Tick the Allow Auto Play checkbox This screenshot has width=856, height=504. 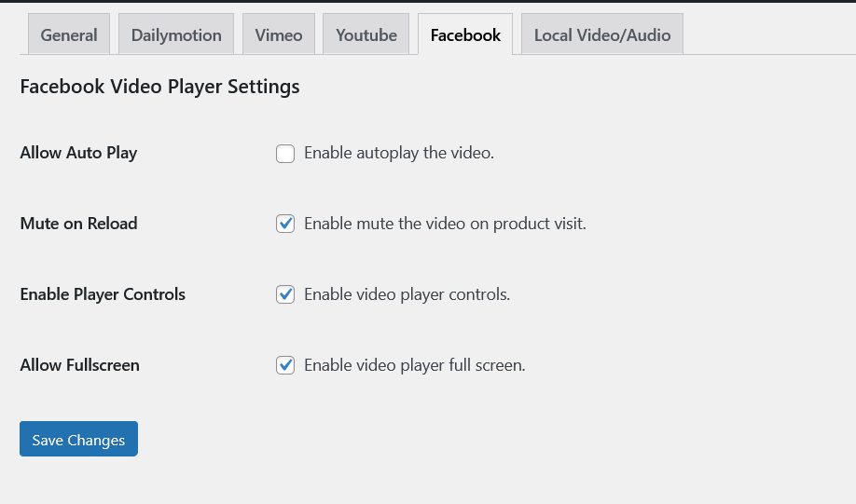point(285,154)
